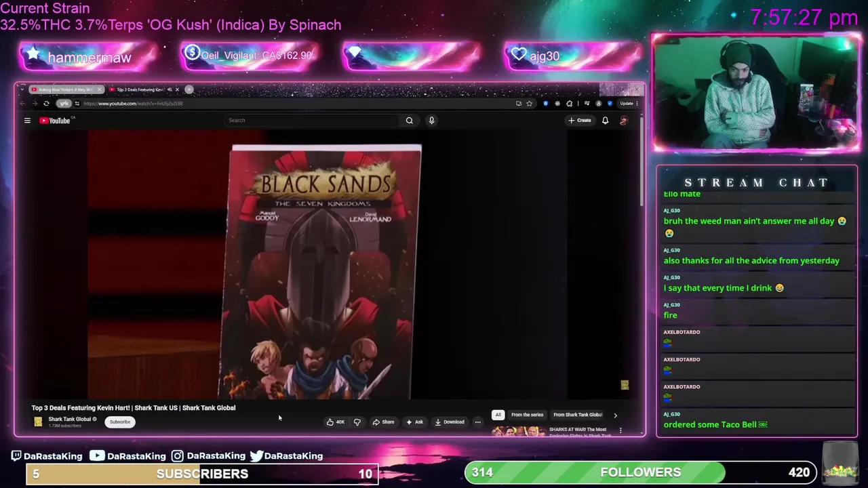Open the YouTube account avatar menu
The height and width of the screenshot is (488, 868).
(x=624, y=121)
